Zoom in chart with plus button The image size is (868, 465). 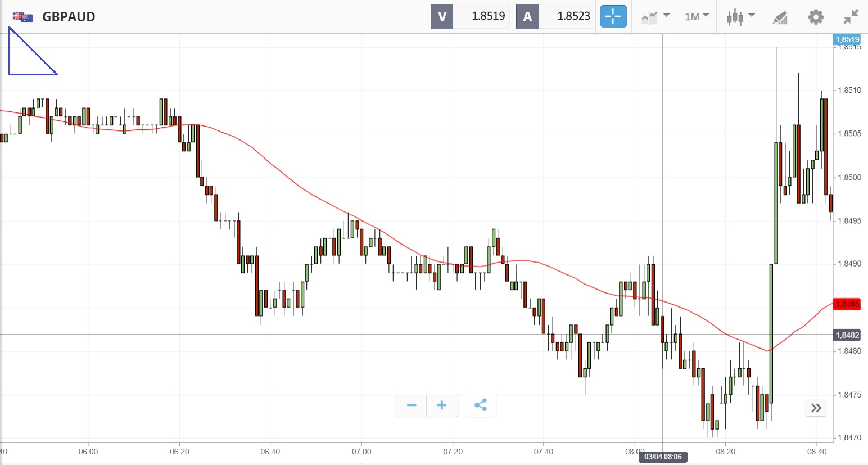click(x=442, y=405)
